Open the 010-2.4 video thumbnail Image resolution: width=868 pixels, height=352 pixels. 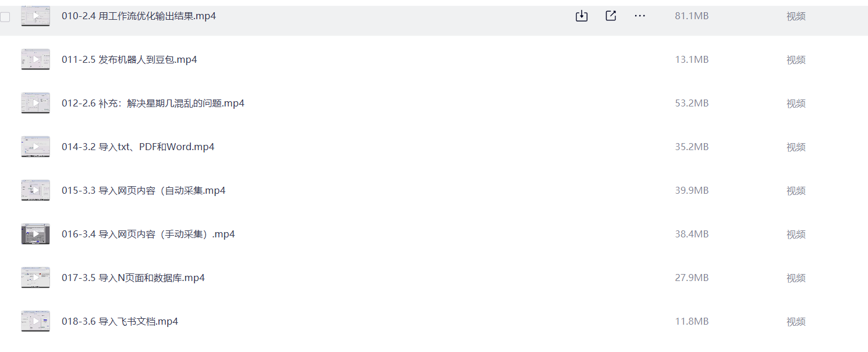(36, 16)
